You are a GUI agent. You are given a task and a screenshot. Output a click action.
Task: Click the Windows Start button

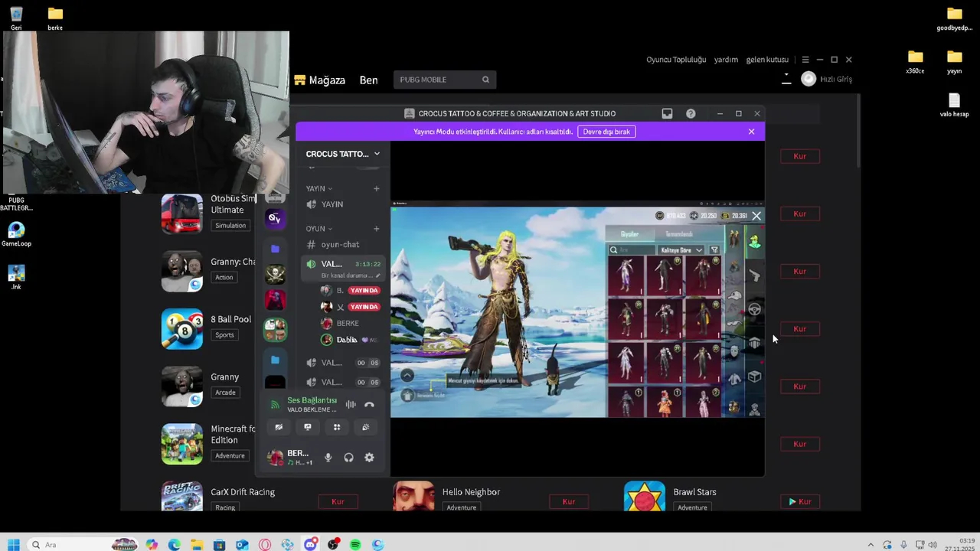pos(14,545)
